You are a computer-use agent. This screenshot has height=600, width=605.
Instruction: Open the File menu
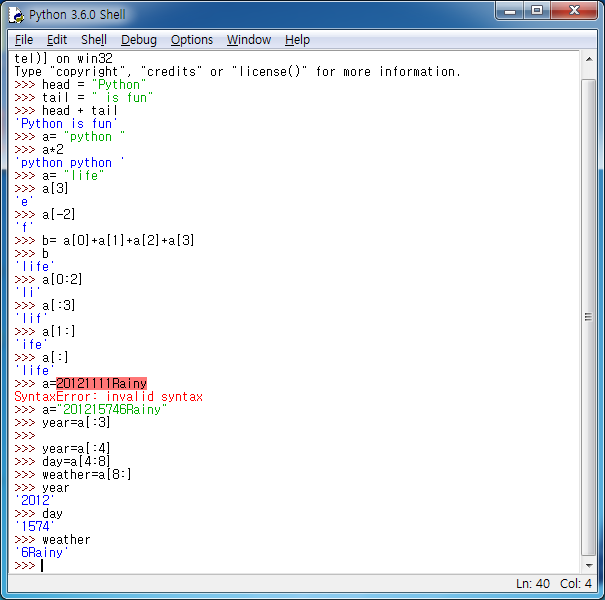[x=24, y=40]
